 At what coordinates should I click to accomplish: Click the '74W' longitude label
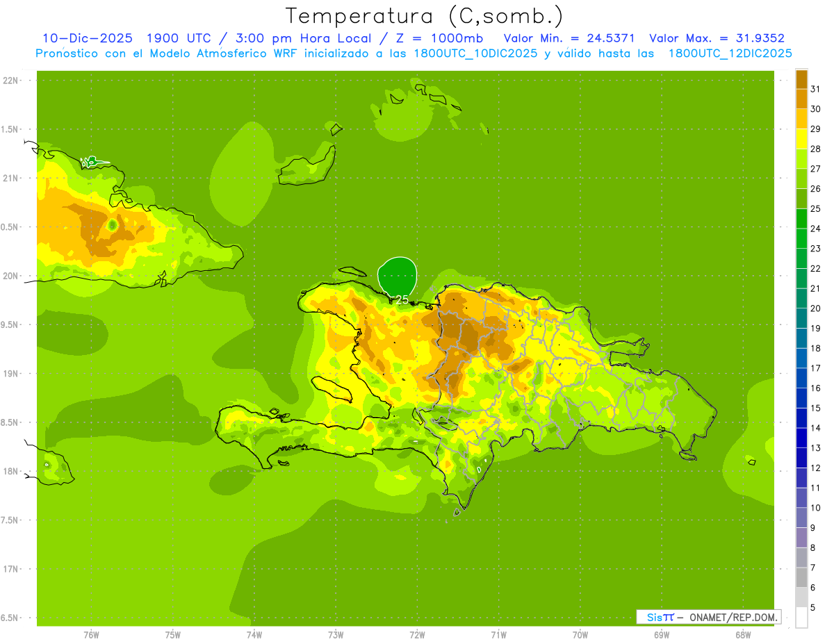[x=254, y=634]
